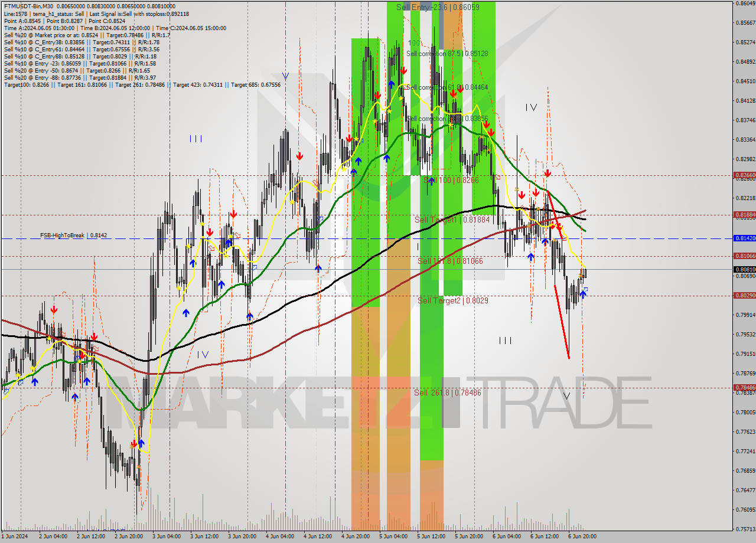Screen dimensions: 756x543
Task: Click '3 Jun 04:00' on the time axis
Action: (x=166, y=537)
